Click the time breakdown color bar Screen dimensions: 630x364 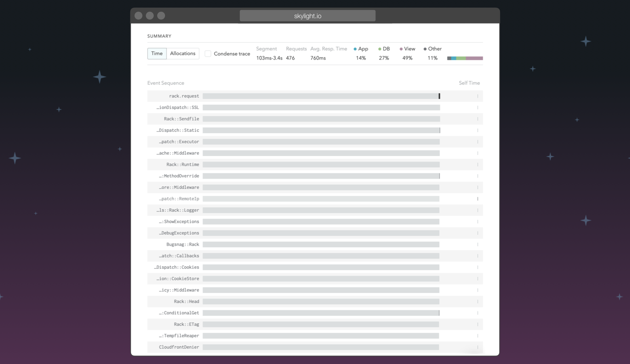click(x=465, y=58)
